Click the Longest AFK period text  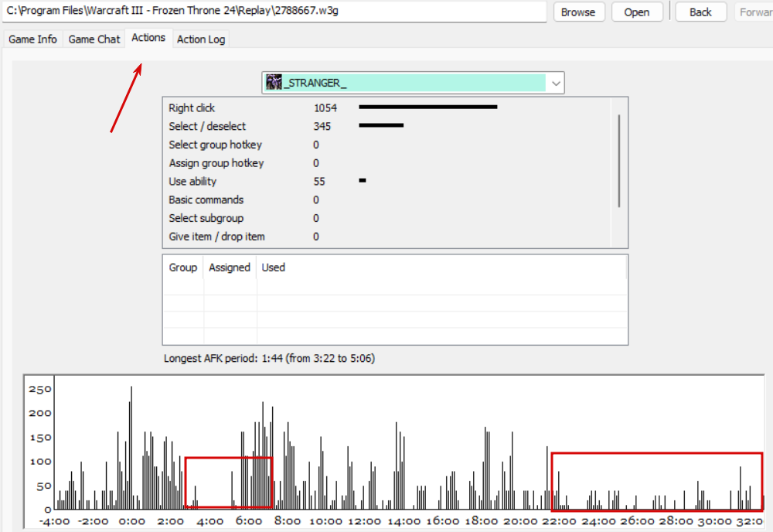point(269,359)
